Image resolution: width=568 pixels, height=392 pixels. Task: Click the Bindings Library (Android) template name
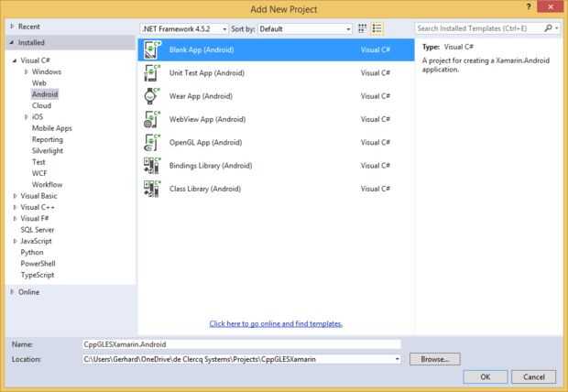211,166
